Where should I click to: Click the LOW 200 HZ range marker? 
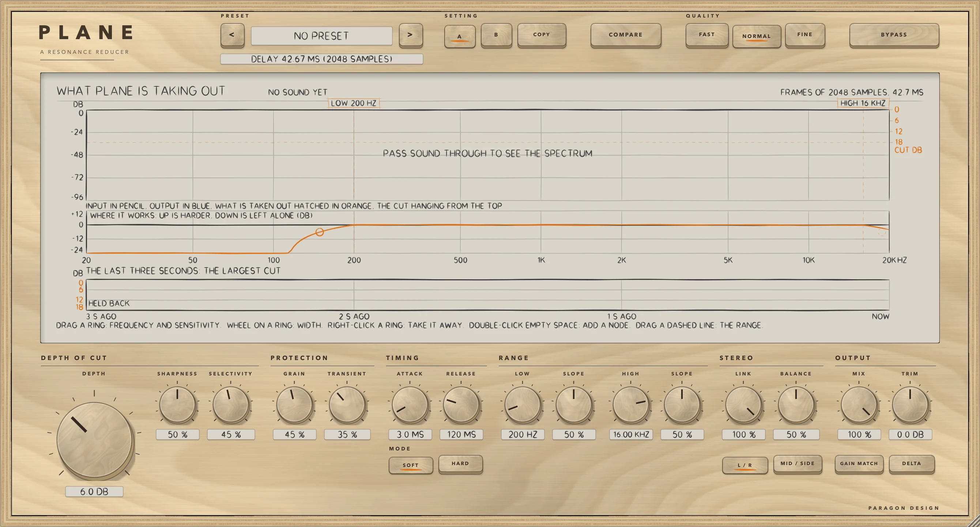(x=354, y=103)
